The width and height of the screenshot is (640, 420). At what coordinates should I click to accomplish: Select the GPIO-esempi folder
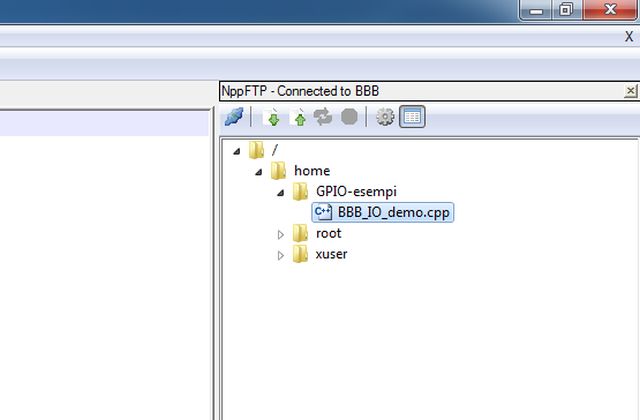[x=356, y=191]
